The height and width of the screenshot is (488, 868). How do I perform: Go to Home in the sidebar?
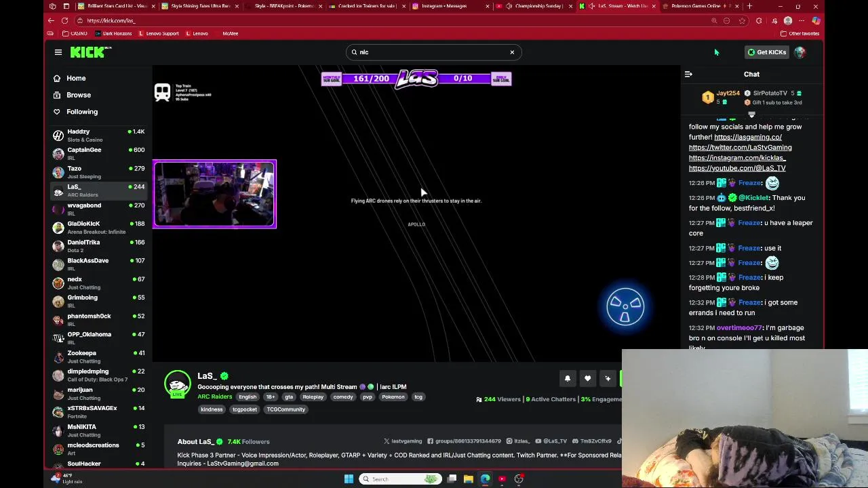75,78
